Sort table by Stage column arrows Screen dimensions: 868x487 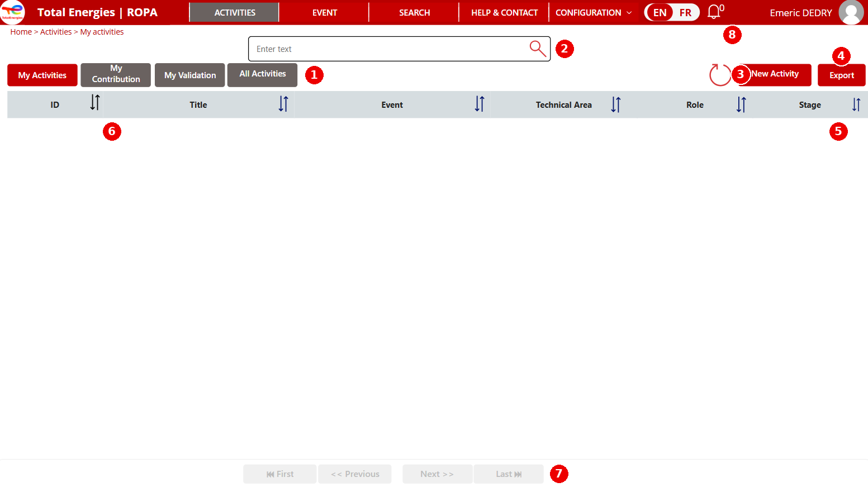(856, 104)
